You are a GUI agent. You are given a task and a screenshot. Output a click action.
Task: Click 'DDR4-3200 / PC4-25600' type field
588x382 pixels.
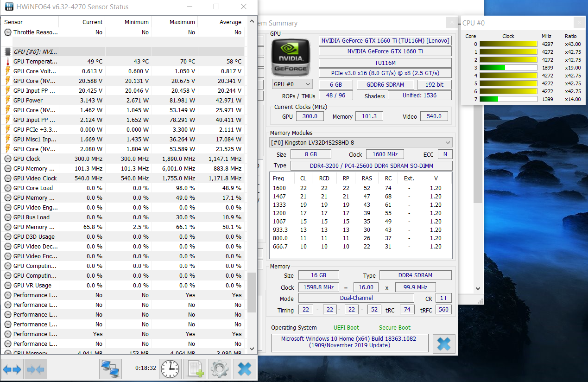tap(371, 166)
